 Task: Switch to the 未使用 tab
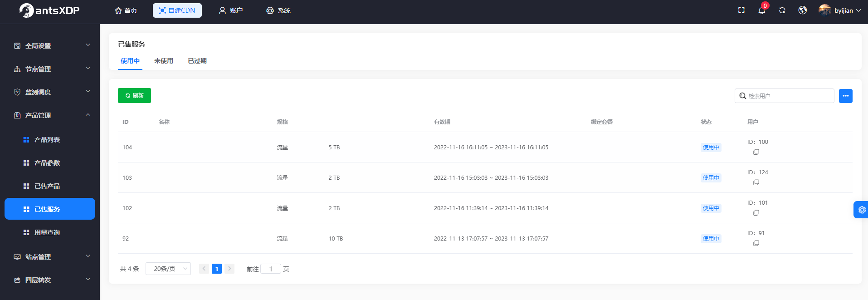tap(164, 61)
